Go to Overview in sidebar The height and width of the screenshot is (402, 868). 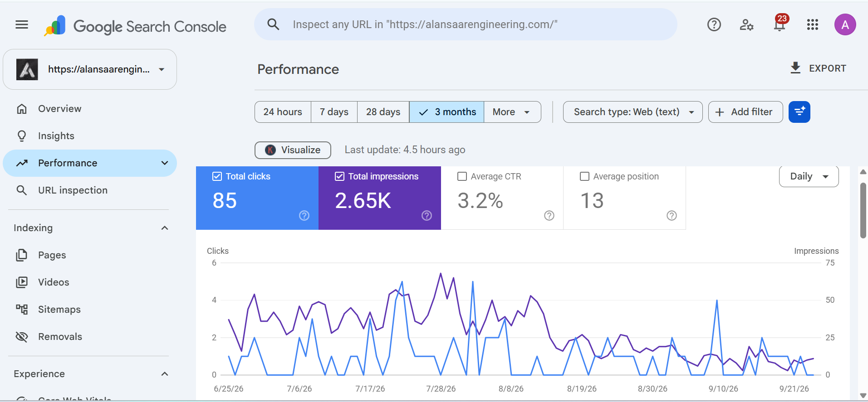point(90,109)
